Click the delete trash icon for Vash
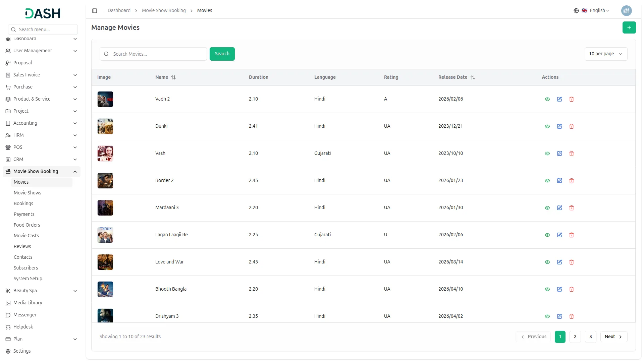 tap(572, 154)
